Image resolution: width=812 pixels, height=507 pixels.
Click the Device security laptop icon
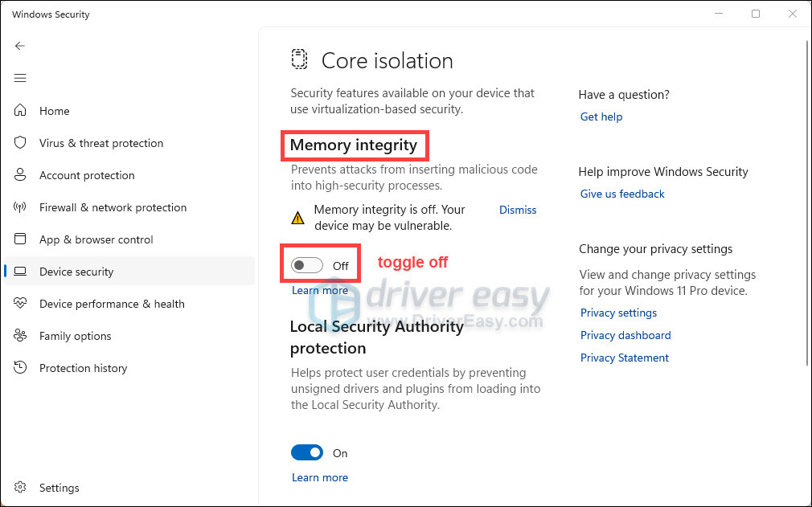(x=20, y=271)
